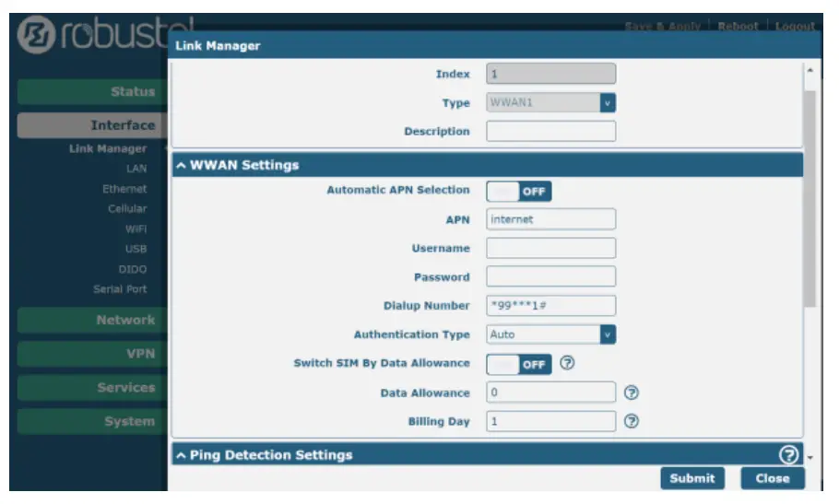Click the Save & Apply link
The width and height of the screenshot is (839, 504).
(x=662, y=26)
